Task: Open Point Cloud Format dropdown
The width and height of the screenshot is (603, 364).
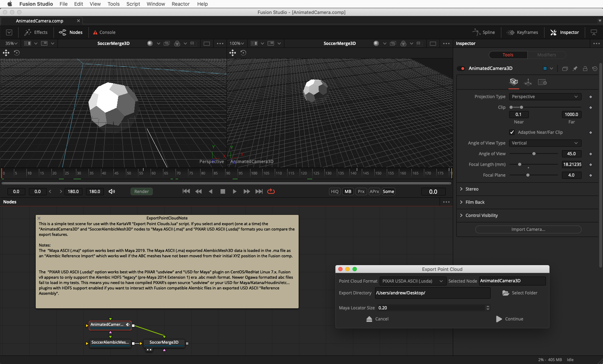Action: pos(413,281)
